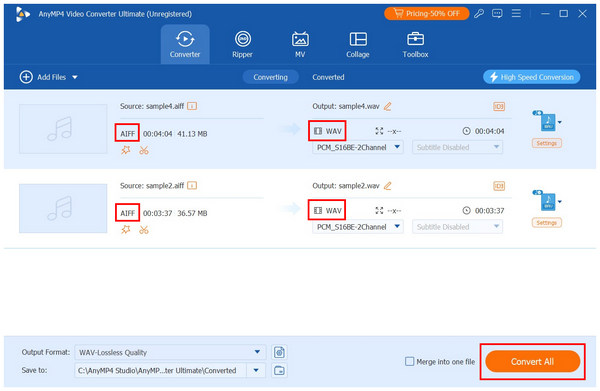Open Settings for sample2.wav
Image resolution: width=600 pixels, height=391 pixels.
point(546,223)
